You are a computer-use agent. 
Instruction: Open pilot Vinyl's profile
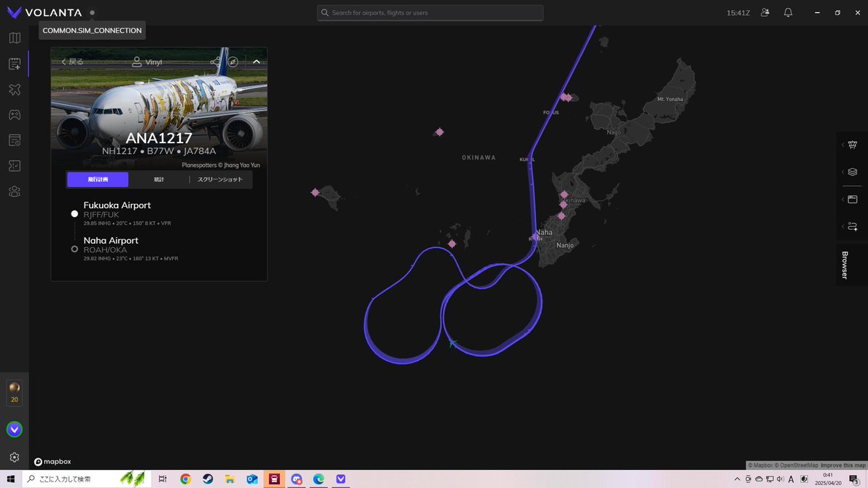[148, 62]
